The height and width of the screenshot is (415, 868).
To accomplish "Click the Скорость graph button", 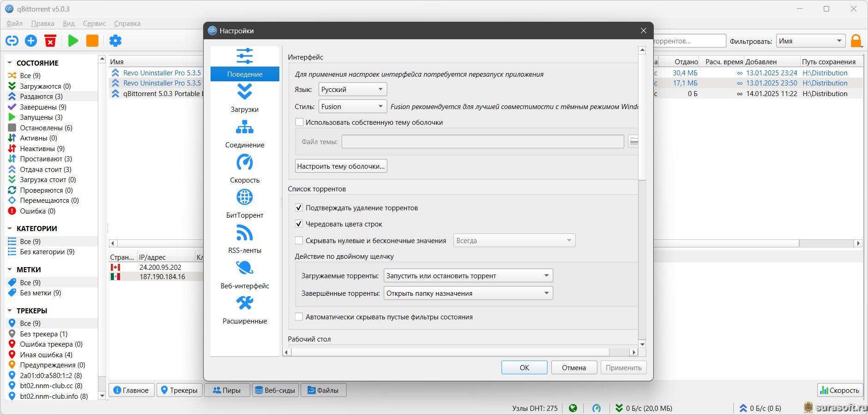I will click(x=839, y=390).
